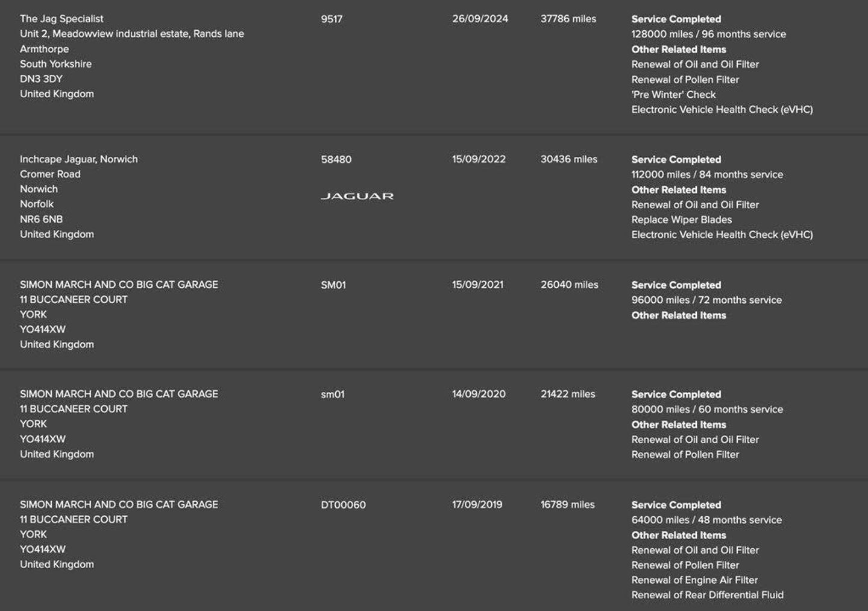Image resolution: width=868 pixels, height=611 pixels.
Task: Select dealer code DT00060
Action: [x=343, y=505]
